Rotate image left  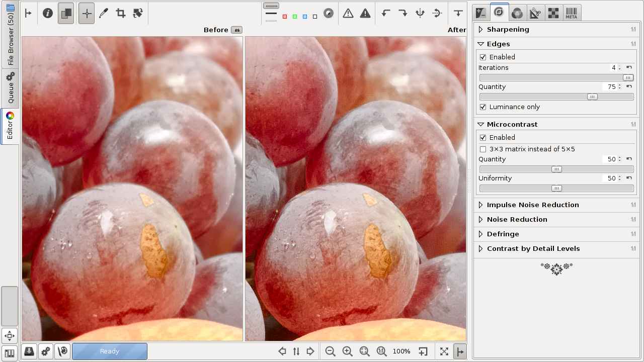[386, 14]
